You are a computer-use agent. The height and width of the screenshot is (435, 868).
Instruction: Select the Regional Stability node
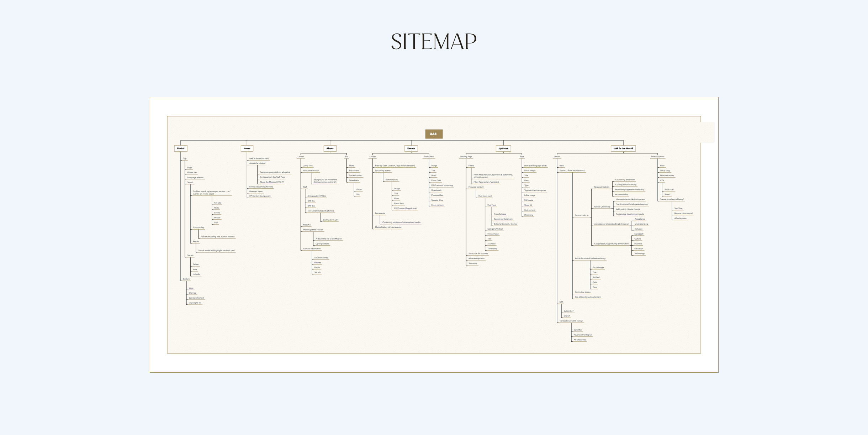click(x=602, y=187)
